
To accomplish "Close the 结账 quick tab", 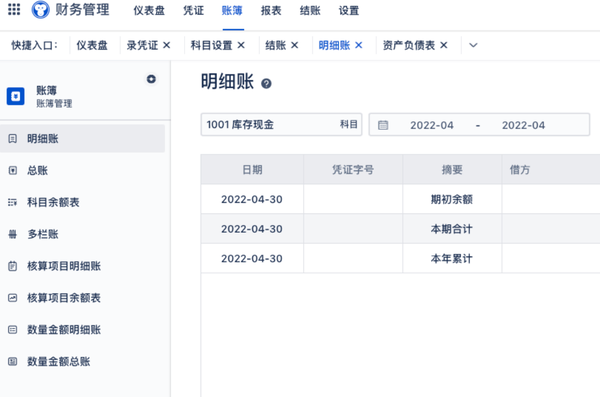I will 294,45.
